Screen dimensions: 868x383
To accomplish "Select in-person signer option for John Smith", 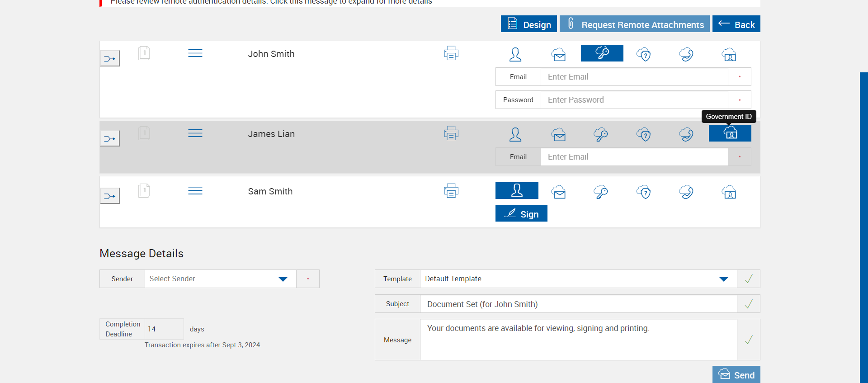I will coord(515,55).
